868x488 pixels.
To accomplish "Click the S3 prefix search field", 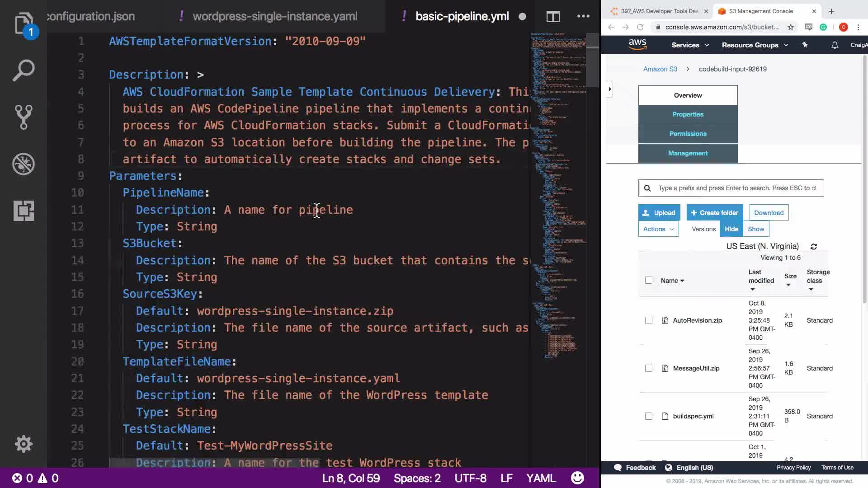I will point(737,188).
